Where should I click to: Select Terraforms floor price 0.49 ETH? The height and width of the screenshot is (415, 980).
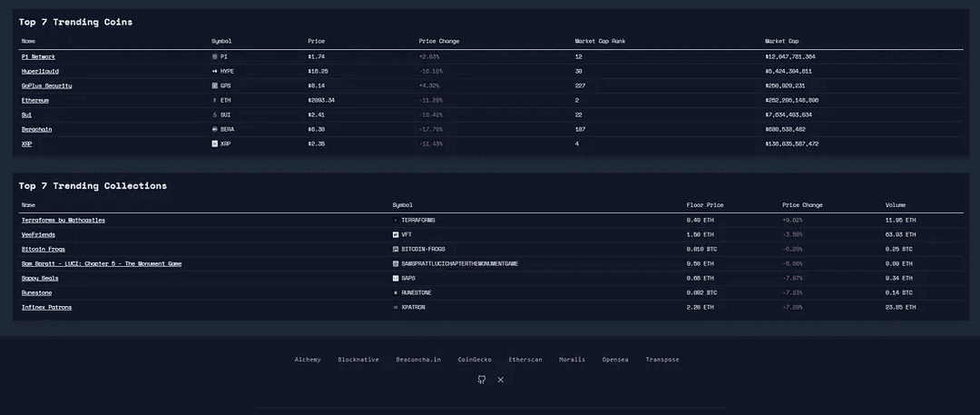[x=700, y=221]
